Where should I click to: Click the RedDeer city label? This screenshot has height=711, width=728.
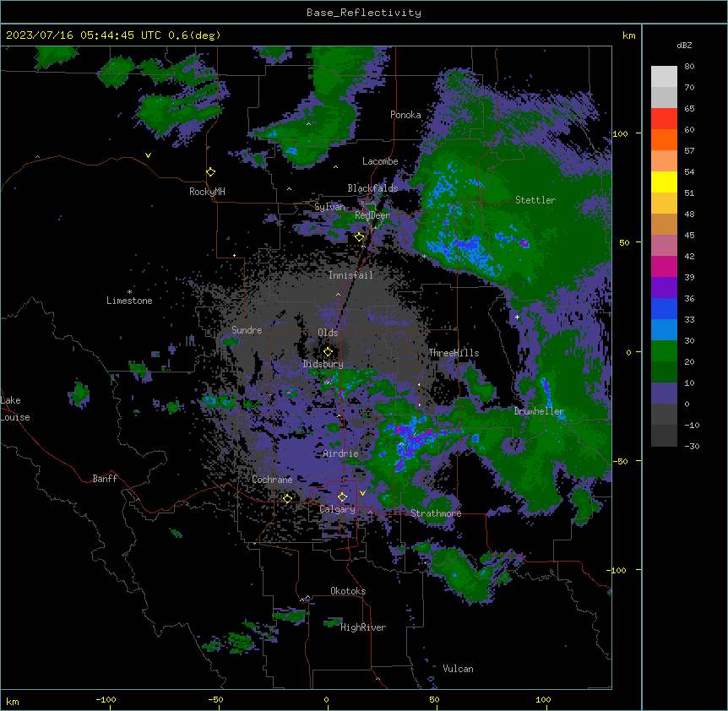[372, 214]
